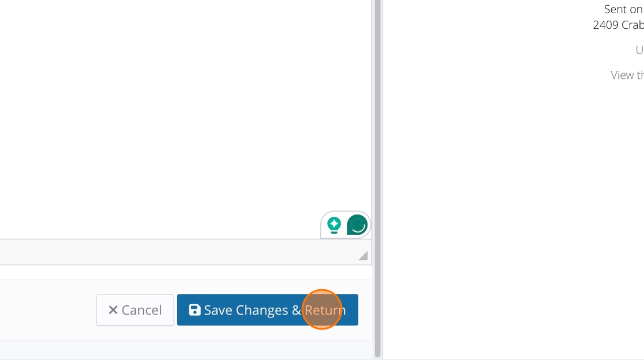Viewport: 644px width, 360px height.
Task: Open the "View th..." link in preview
Action: click(x=627, y=75)
